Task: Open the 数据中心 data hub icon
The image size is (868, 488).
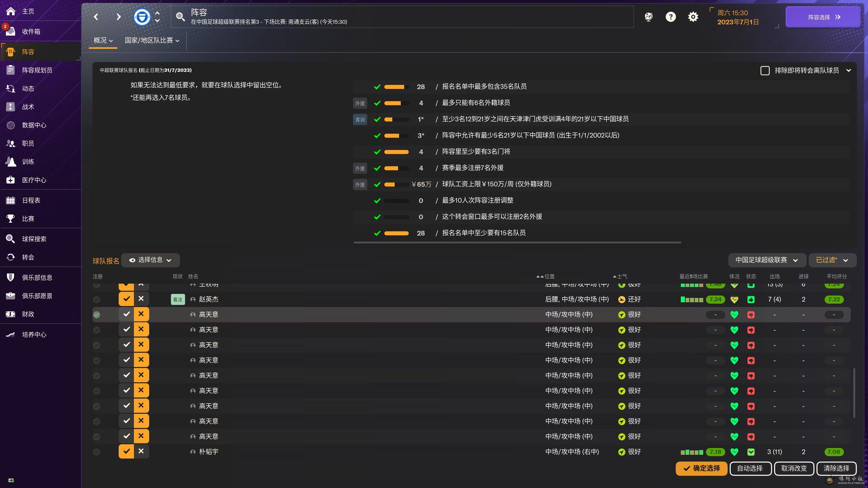Action: pyautogui.click(x=11, y=125)
